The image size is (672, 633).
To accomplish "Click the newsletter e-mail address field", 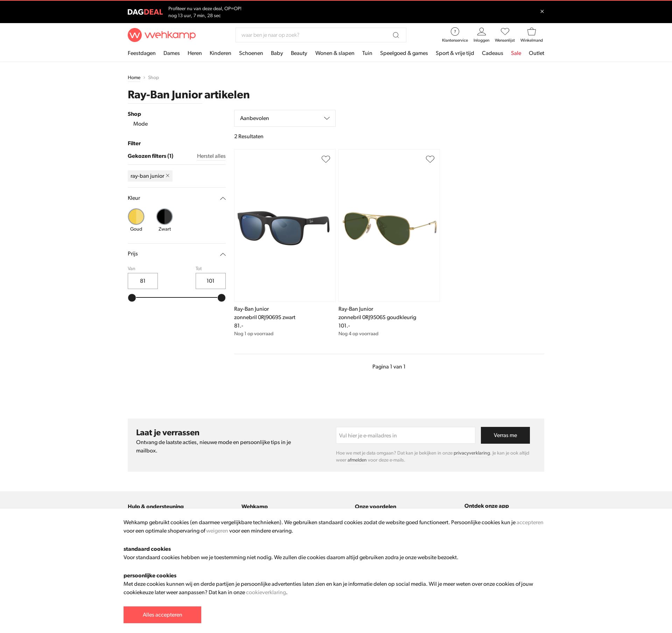I will pyautogui.click(x=406, y=435).
